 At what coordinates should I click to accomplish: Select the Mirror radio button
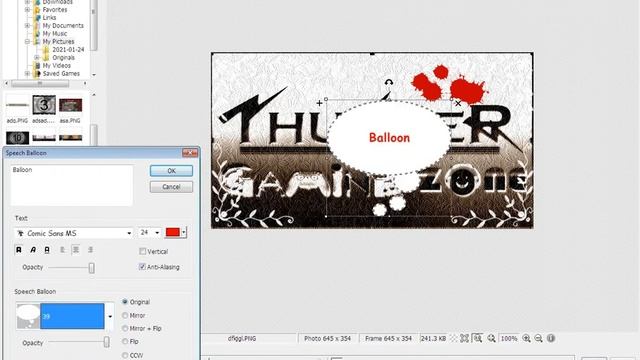(125, 316)
